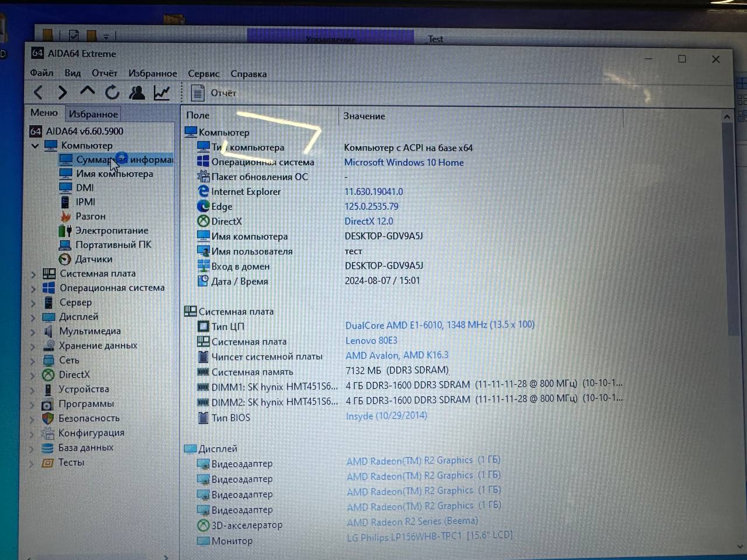Select the DESKTOP-GDV9A5J computer name value
The image size is (747, 560).
384,236
